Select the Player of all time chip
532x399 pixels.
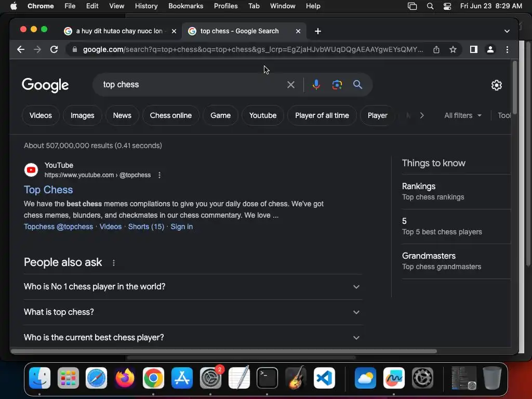click(x=322, y=115)
